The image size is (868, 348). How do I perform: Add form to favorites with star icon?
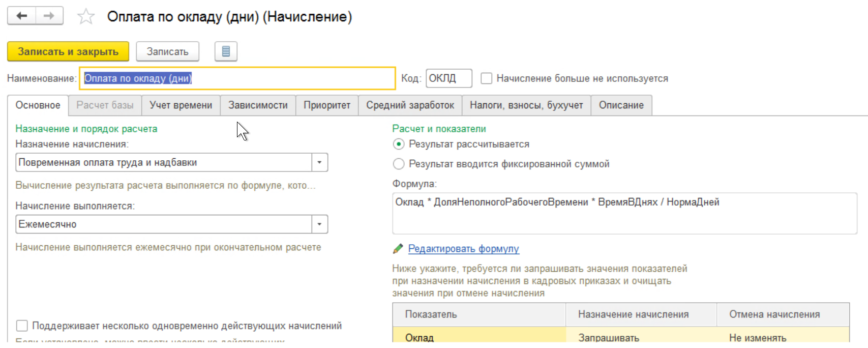tap(86, 17)
